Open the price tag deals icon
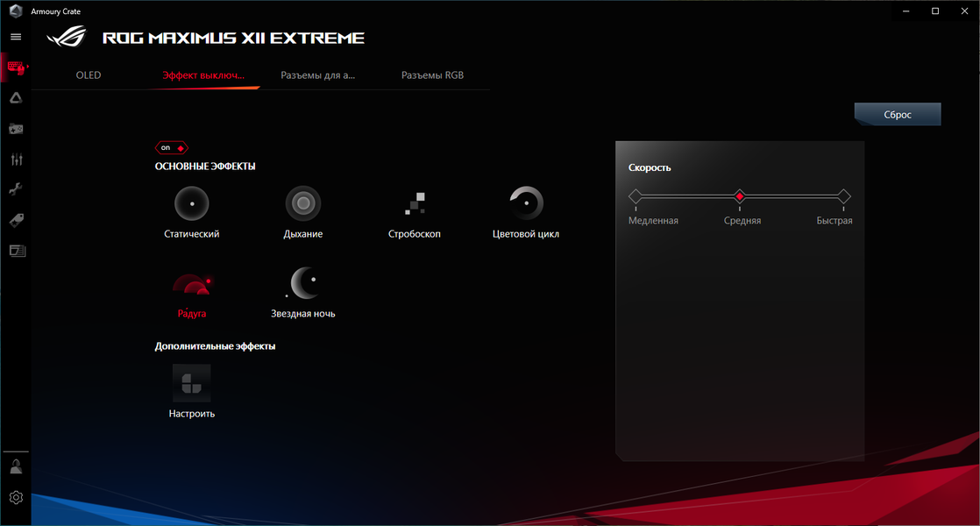980x526 pixels. [x=17, y=220]
